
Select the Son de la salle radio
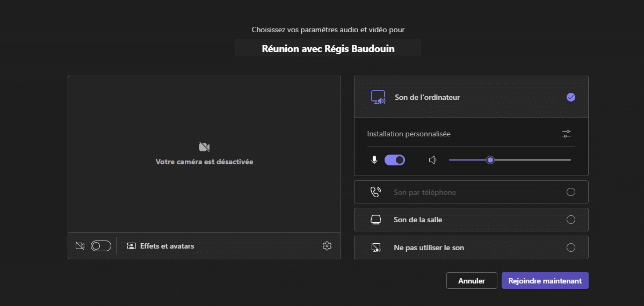click(x=571, y=220)
